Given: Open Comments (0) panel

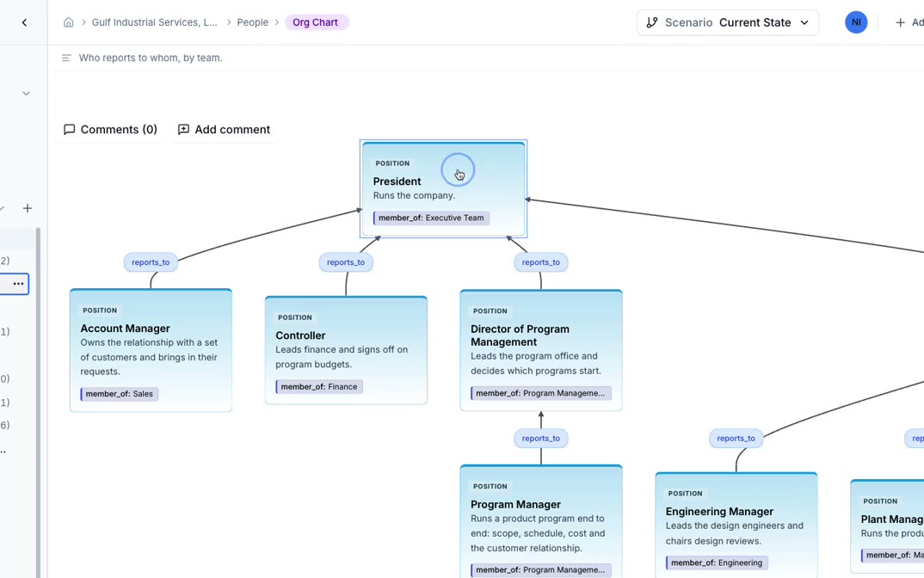Looking at the screenshot, I should click(x=110, y=130).
